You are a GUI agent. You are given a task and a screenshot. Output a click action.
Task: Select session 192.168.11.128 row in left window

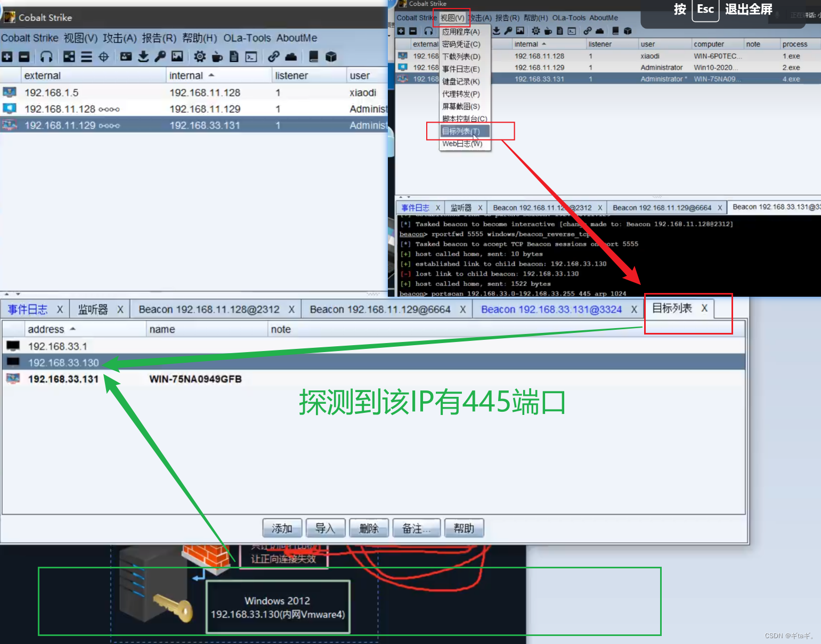[x=194, y=109]
